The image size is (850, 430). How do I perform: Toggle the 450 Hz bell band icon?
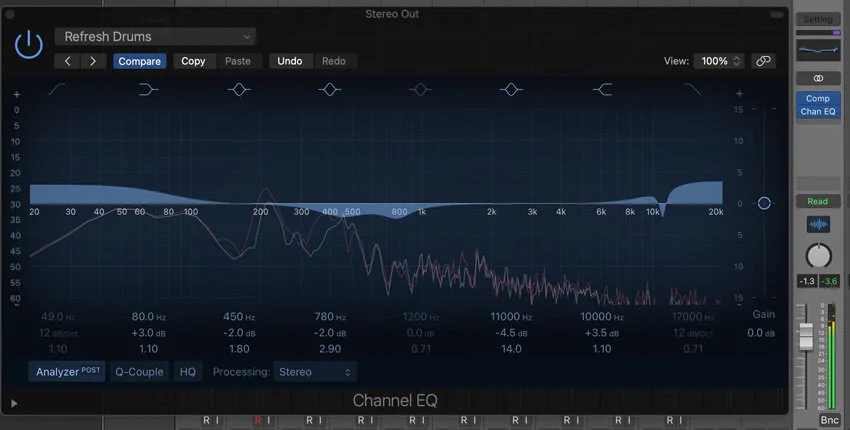[239, 89]
